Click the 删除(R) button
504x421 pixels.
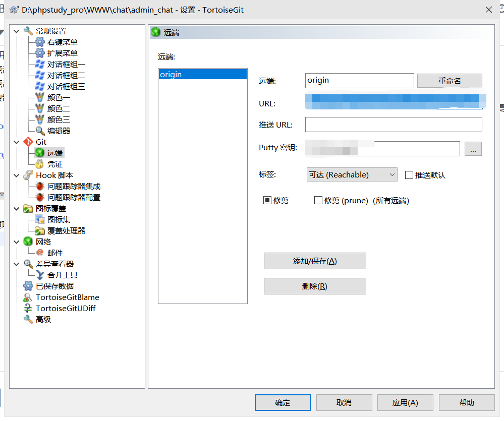click(x=315, y=286)
